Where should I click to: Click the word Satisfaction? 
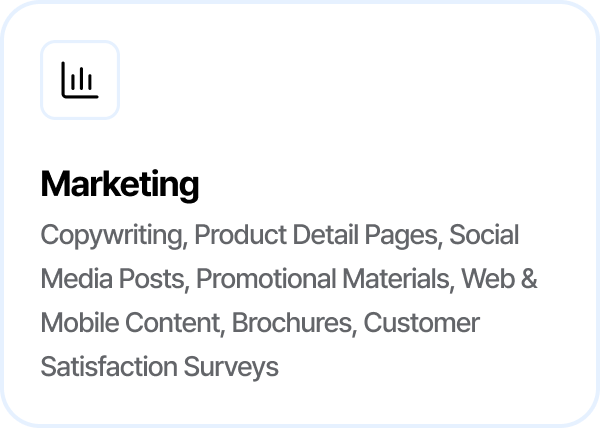(x=110, y=368)
